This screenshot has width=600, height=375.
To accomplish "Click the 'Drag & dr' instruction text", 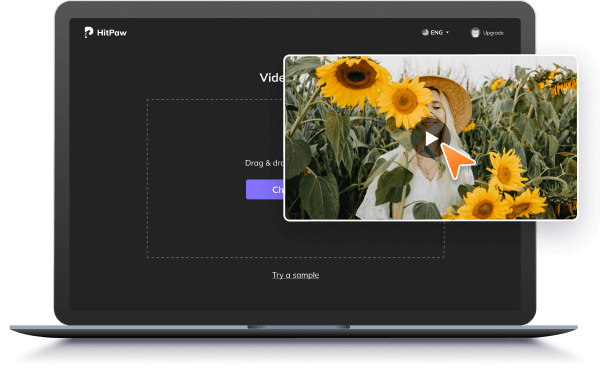I will click(264, 163).
